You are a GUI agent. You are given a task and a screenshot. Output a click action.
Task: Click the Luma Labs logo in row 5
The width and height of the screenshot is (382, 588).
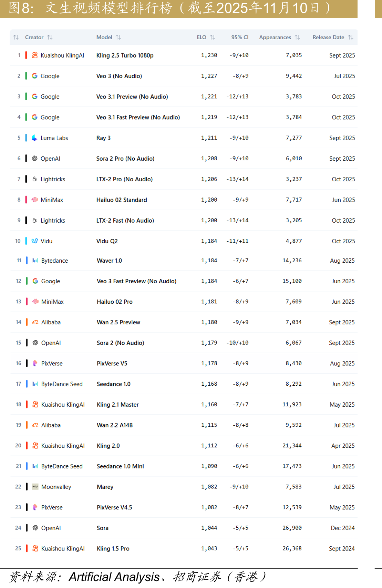tap(35, 138)
